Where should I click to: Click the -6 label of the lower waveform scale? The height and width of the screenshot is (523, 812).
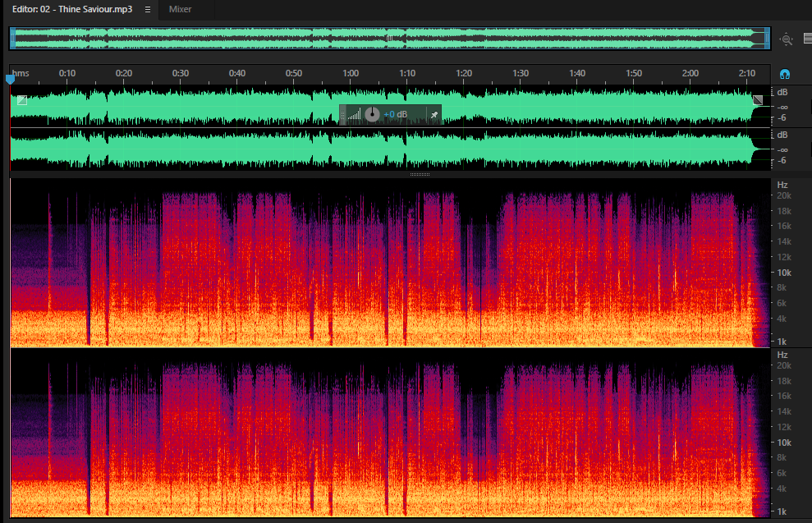click(782, 160)
